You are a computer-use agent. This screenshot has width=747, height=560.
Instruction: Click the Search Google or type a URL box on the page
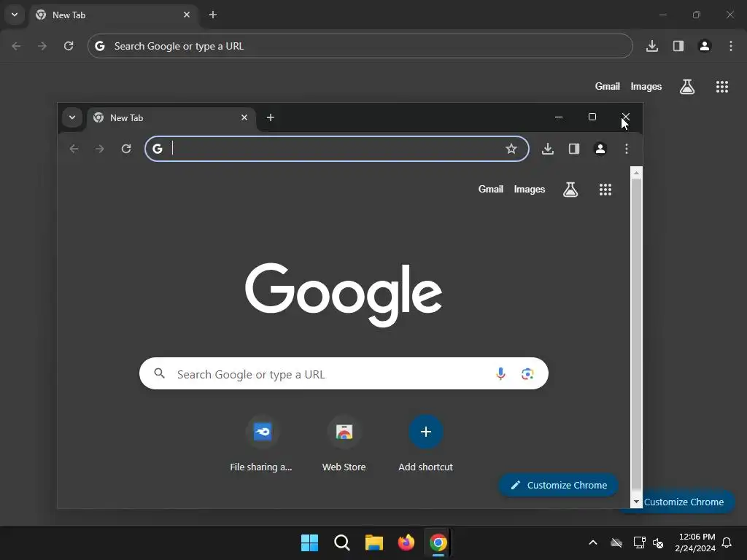(344, 373)
